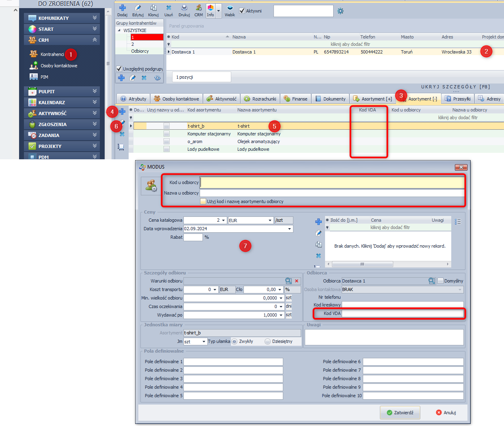Open the Jm unit dropdown
504x426 pixels.
(x=204, y=342)
